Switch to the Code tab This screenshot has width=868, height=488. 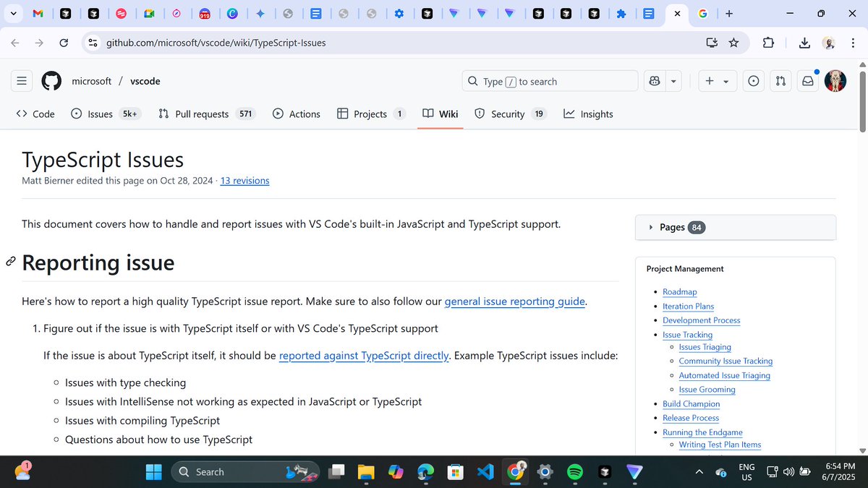(x=35, y=114)
